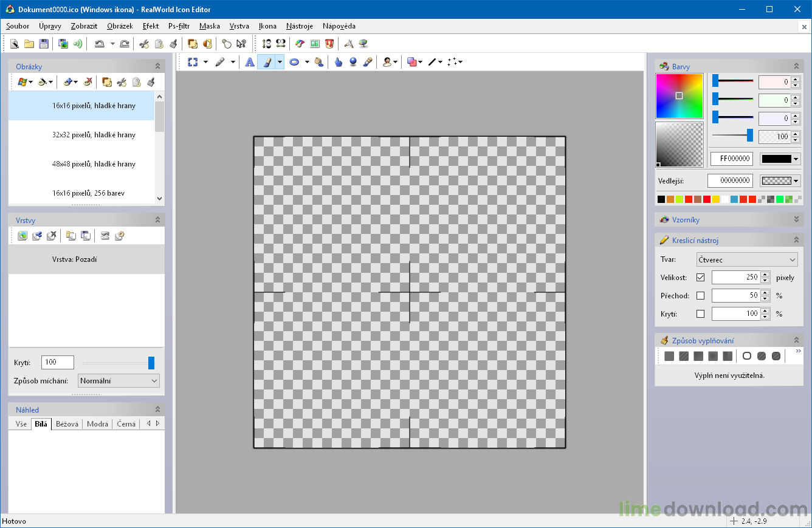Open the Ikona menu
The height and width of the screenshot is (528, 812).
267,26
